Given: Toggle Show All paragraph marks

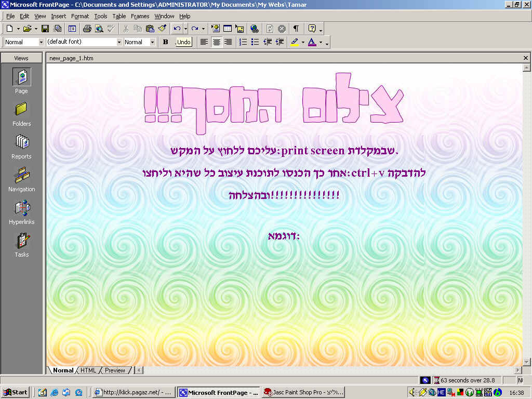Looking at the screenshot, I should [x=296, y=29].
